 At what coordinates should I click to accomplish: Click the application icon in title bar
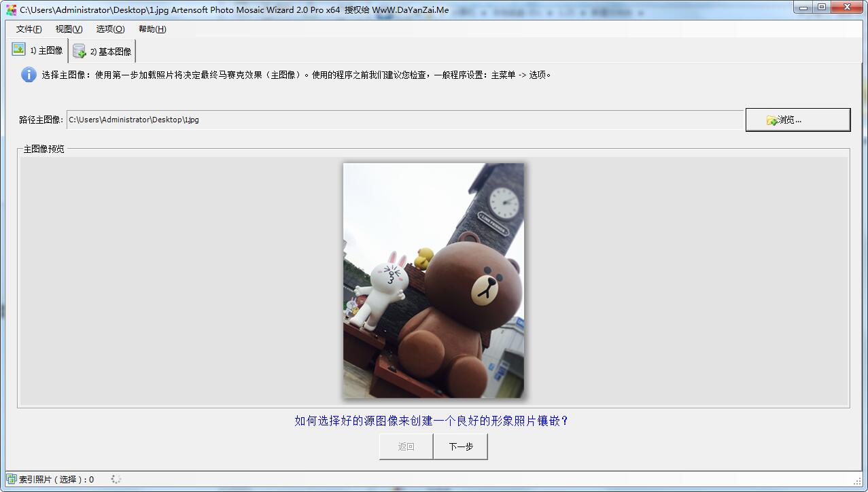point(11,10)
